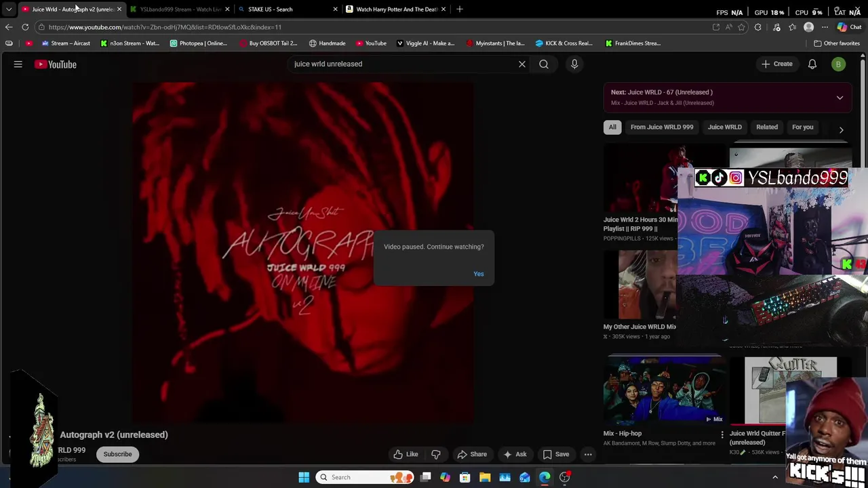Open the browser profile avatar
Image resolution: width=868 pixels, height=488 pixels.
[x=808, y=27]
